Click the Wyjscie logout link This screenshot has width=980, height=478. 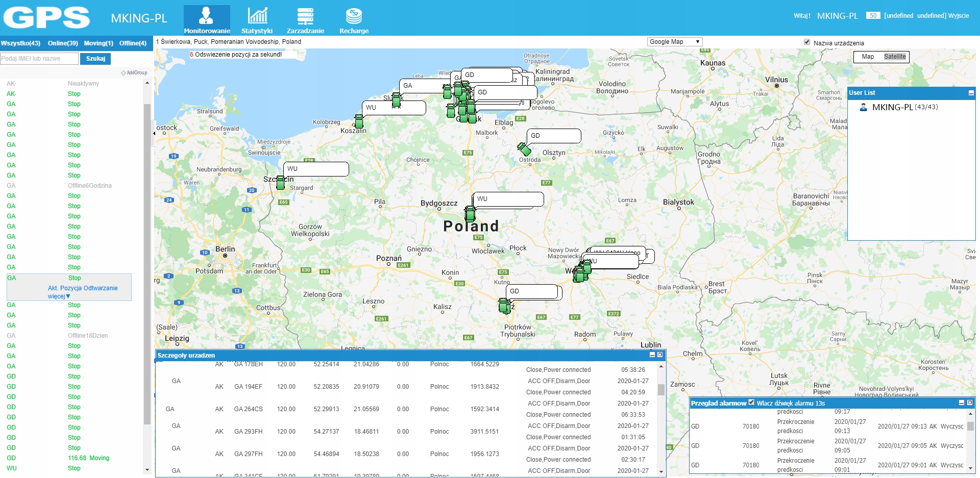(959, 16)
